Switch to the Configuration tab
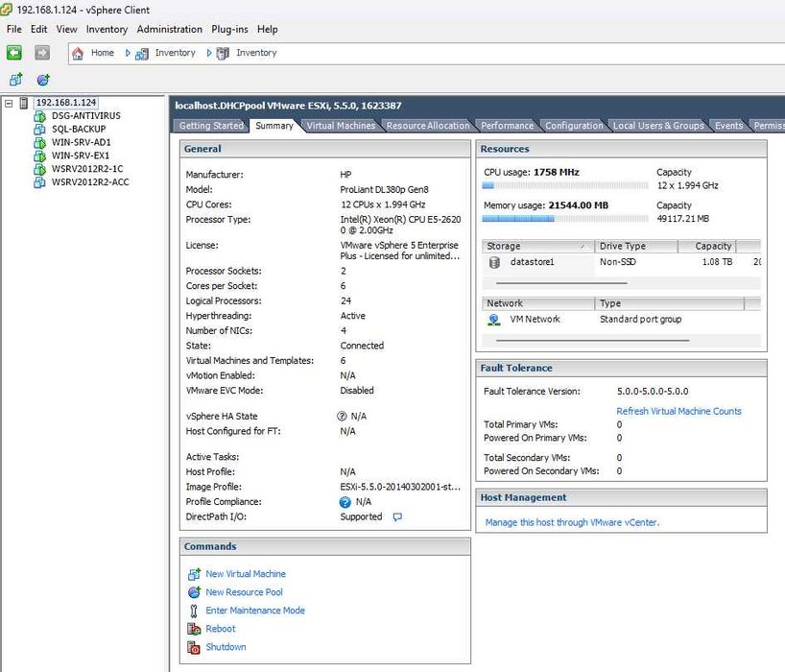Screen dimensions: 785x672 pyautogui.click(x=574, y=126)
